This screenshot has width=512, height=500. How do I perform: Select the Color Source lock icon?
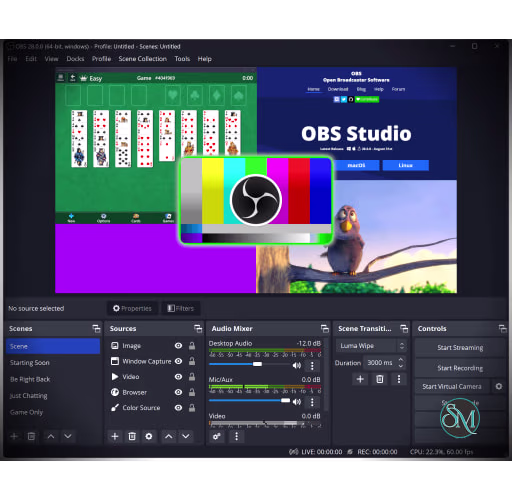coord(192,408)
